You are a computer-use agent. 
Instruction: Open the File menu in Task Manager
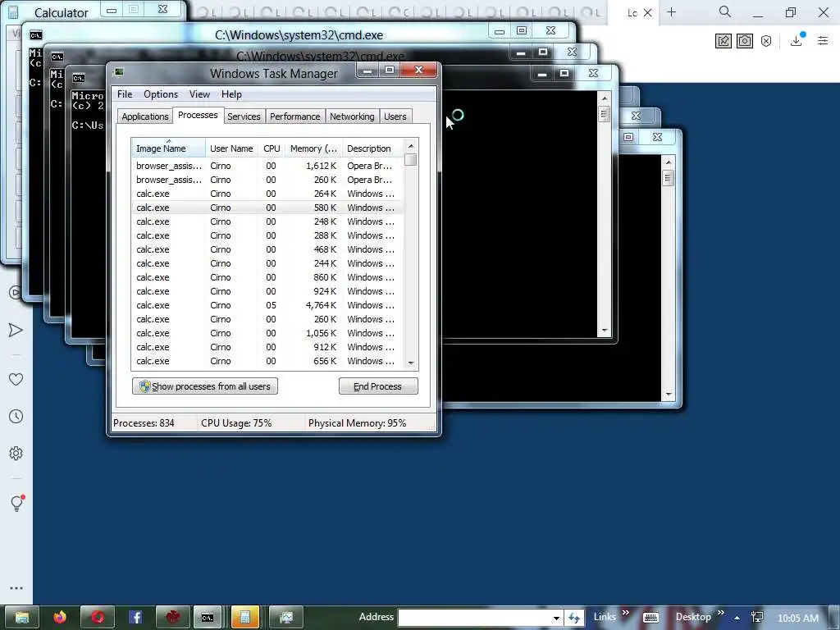tap(125, 94)
